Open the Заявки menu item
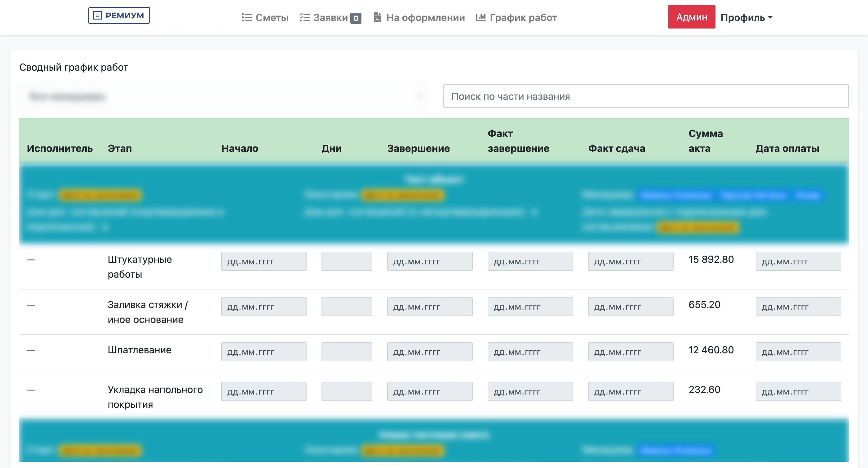The width and height of the screenshot is (868, 468). [x=330, y=18]
